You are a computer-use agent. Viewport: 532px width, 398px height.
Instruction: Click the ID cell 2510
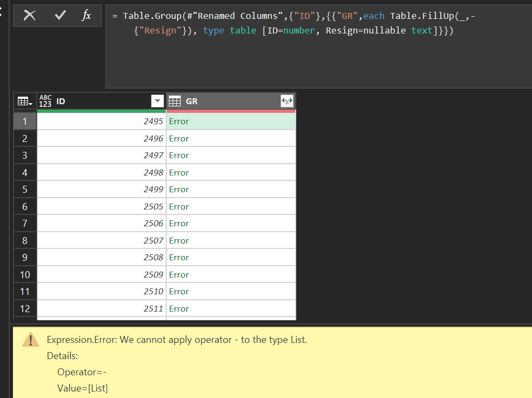click(x=101, y=292)
